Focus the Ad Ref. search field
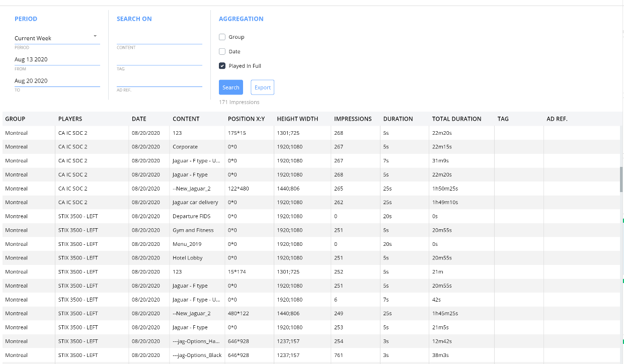 pyautogui.click(x=159, y=81)
